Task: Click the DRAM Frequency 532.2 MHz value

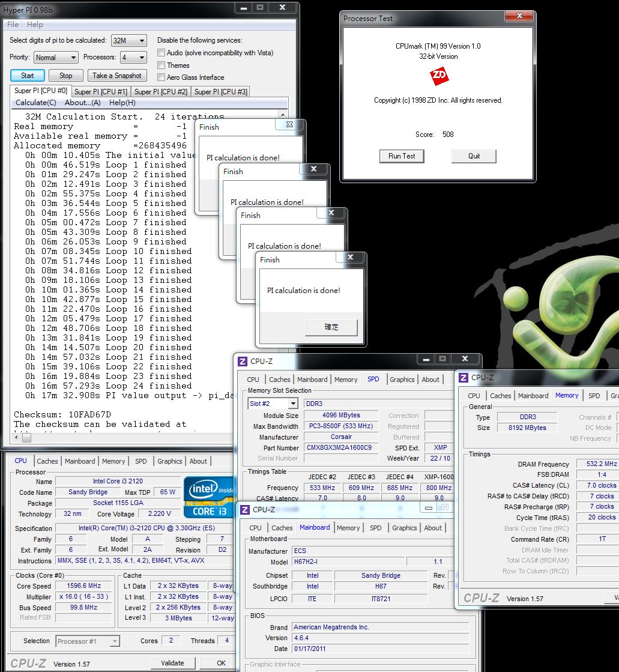Action: point(597,464)
